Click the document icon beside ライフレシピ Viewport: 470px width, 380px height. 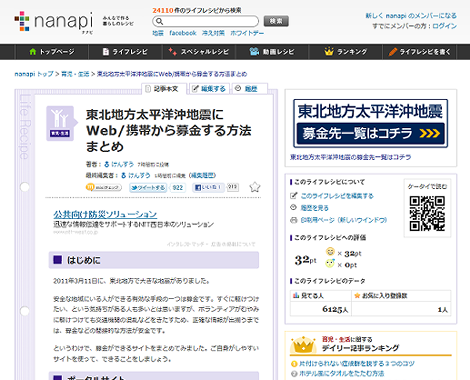106,52
